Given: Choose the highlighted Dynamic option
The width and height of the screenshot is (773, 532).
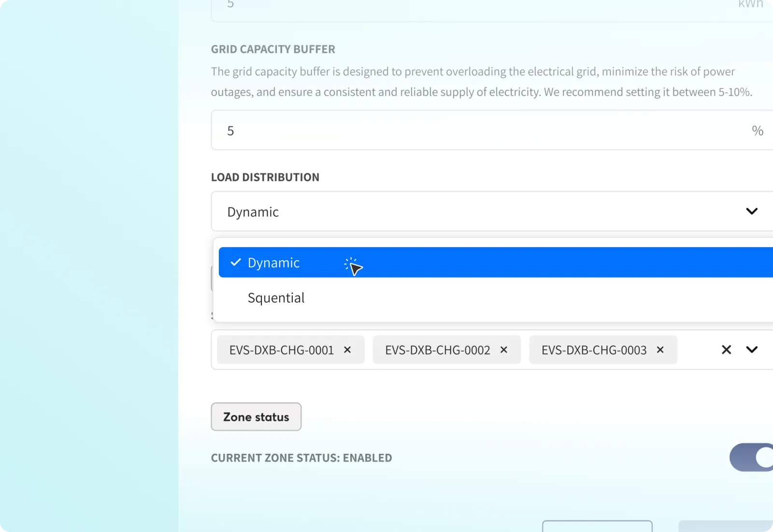Looking at the screenshot, I should point(273,263).
